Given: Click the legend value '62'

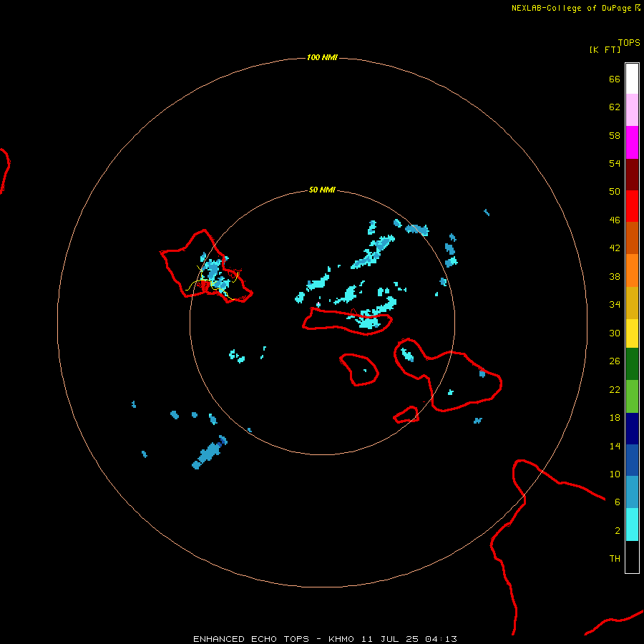Looking at the screenshot, I should (615, 107).
